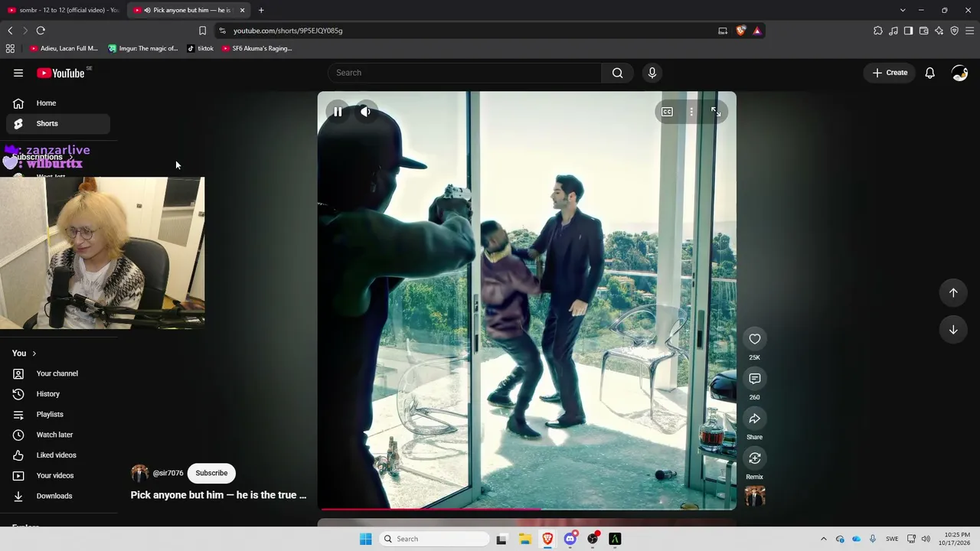Open Liked videos in the sidebar

(x=58, y=455)
